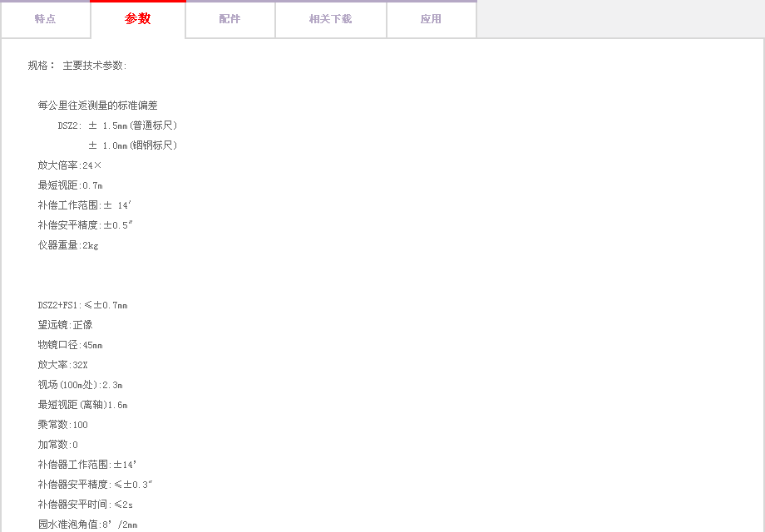
Task: Click the 望远镜:正像 text
Action: point(65,325)
